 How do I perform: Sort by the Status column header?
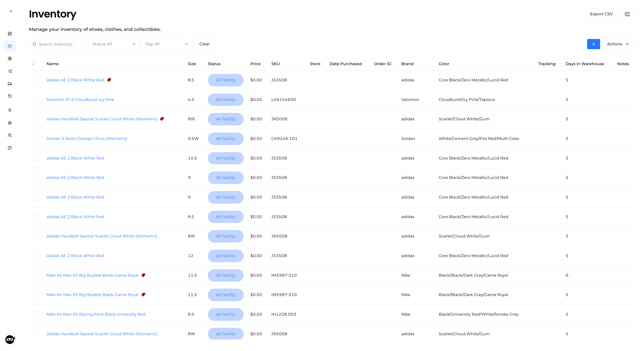click(x=214, y=64)
